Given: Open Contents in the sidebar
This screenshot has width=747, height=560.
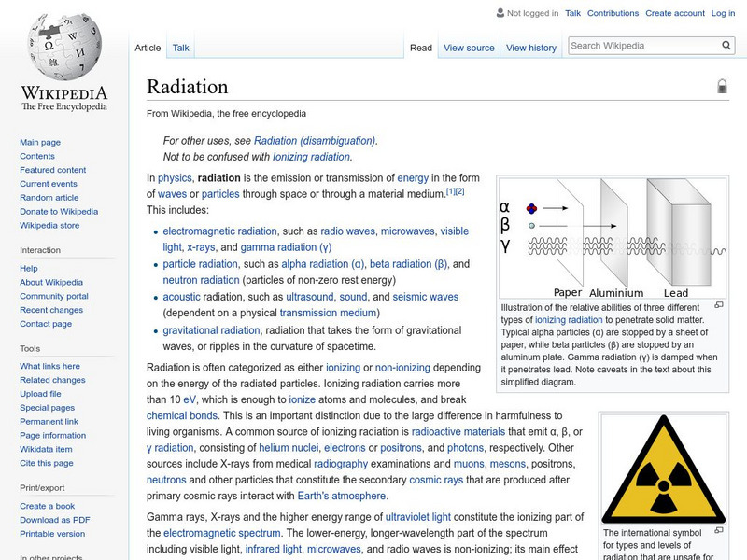Looking at the screenshot, I should 37,156.
